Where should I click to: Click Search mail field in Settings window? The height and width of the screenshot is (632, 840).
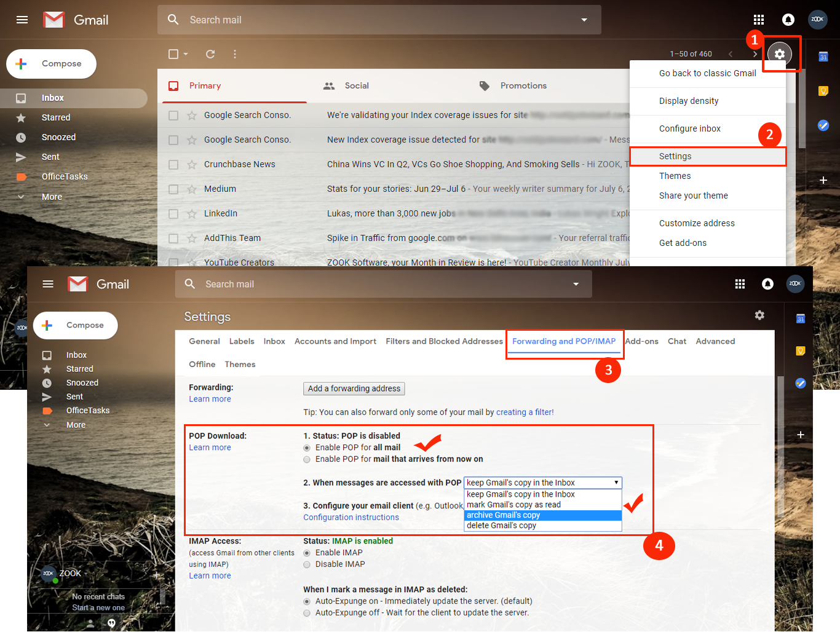384,284
